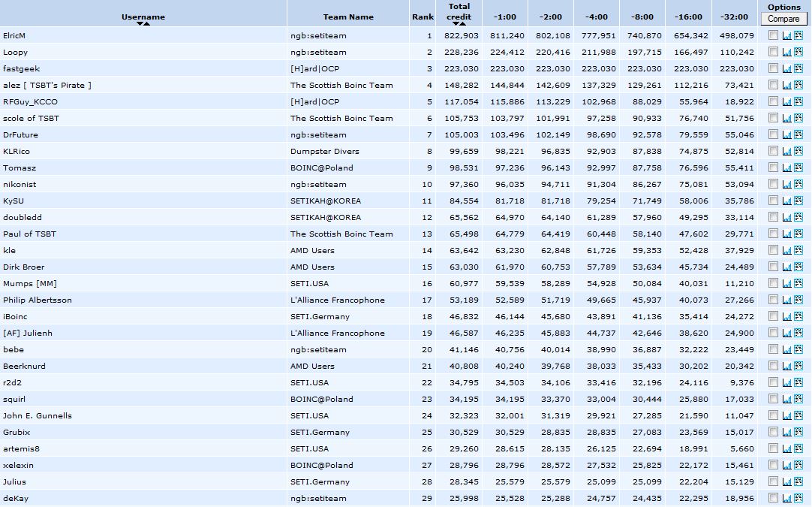Show the bar chart icon for squirl
Screen dimensions: 812x507
pos(786,400)
